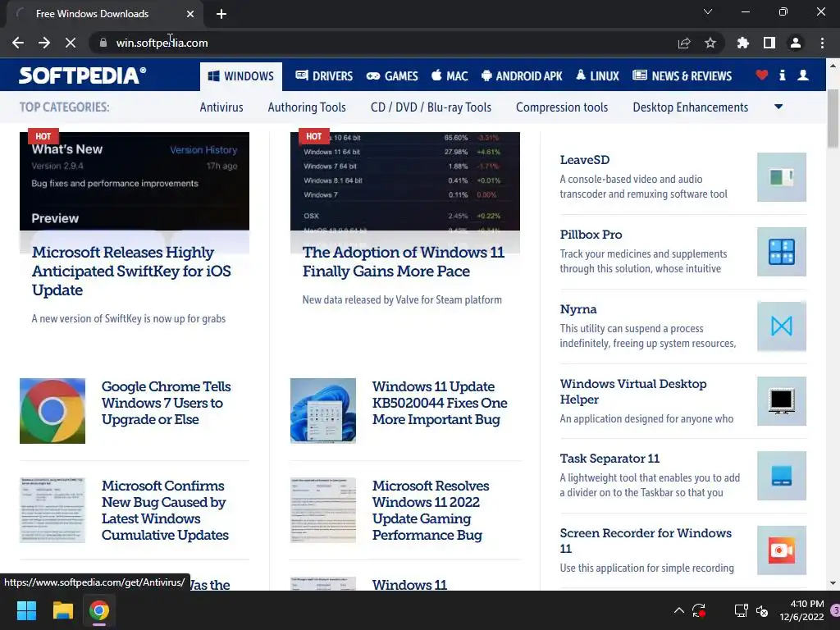Toggle the browser side panel
Viewport: 840px width, 630px height.
click(769, 43)
